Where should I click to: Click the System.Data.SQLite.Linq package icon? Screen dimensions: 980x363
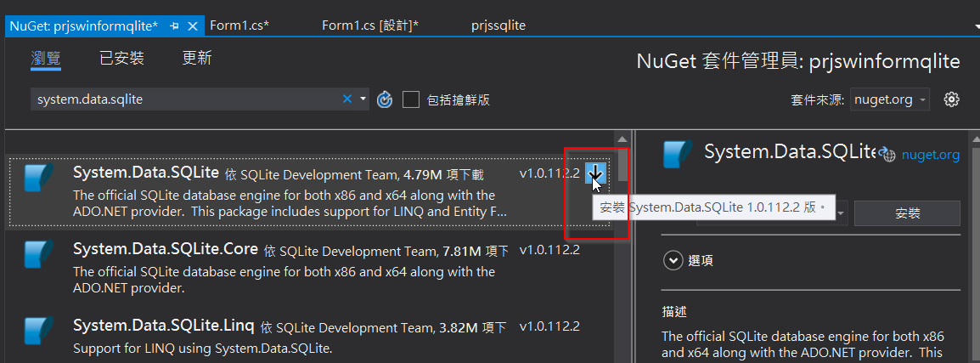[39, 332]
